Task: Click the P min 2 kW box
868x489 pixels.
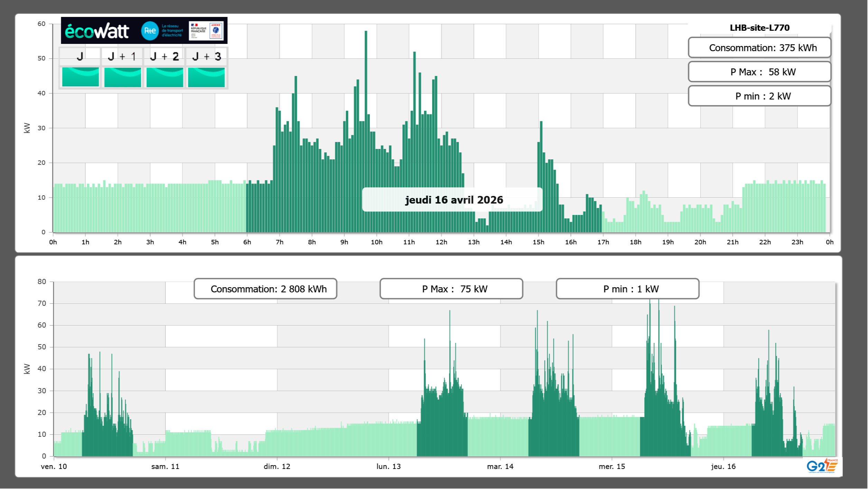Action: [759, 96]
